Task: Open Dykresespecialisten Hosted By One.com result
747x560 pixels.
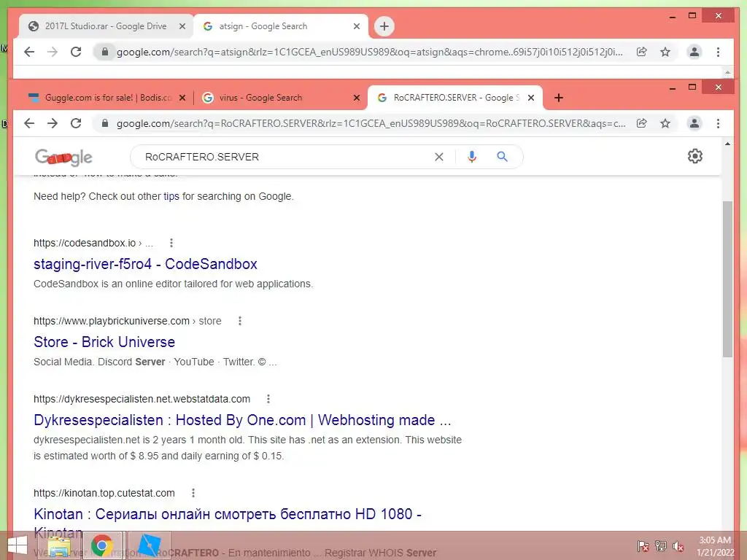Action: [242, 420]
